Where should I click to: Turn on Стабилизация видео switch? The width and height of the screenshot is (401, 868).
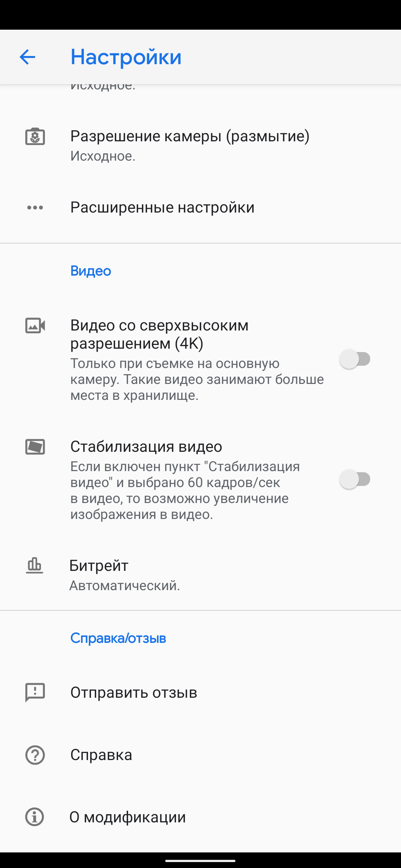[355, 479]
